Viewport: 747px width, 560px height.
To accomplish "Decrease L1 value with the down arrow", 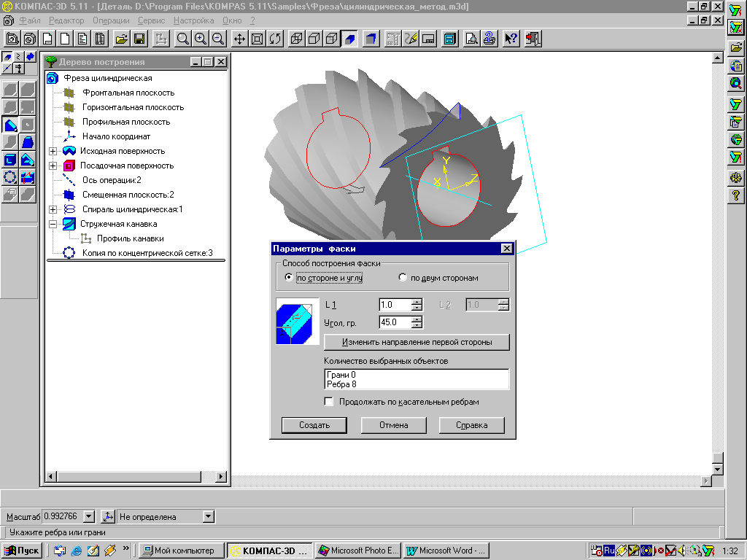I will click(x=417, y=308).
